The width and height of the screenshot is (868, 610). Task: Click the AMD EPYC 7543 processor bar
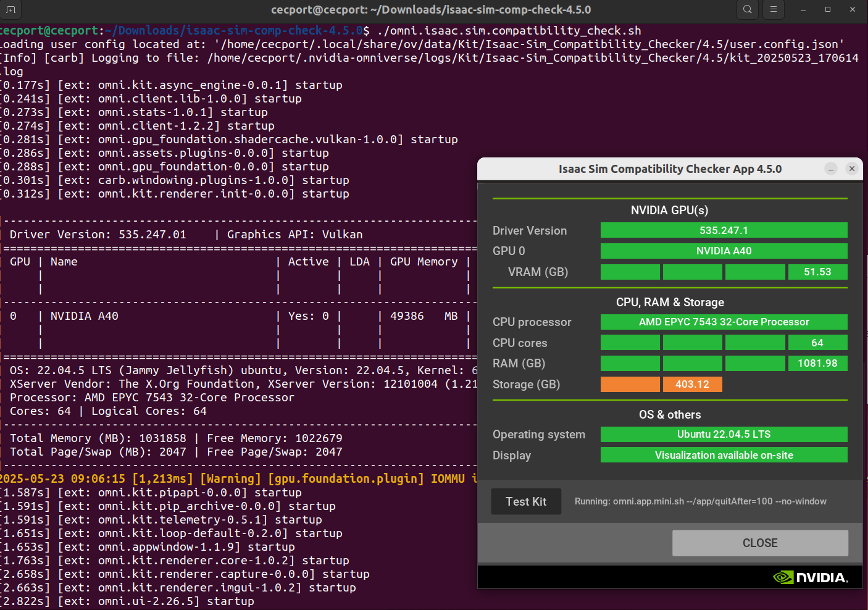pyautogui.click(x=724, y=322)
